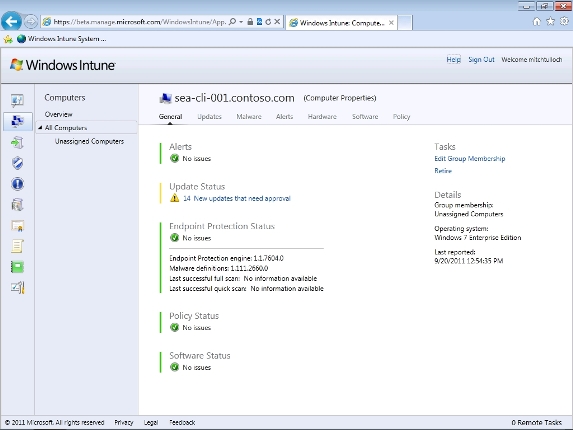573x430 pixels.
Task: Open the Privacy footer link
Action: [124, 422]
